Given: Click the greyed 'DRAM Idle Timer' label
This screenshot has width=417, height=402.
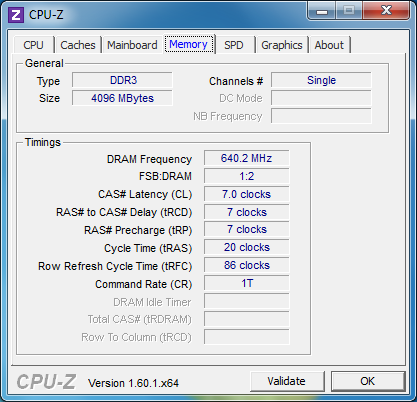Looking at the screenshot, I should click(152, 302).
